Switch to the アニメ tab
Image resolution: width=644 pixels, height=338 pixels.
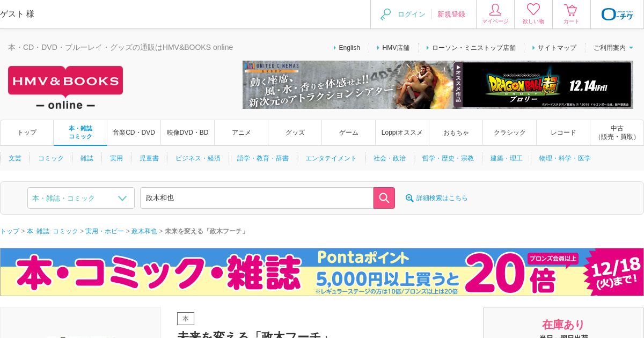point(241,133)
